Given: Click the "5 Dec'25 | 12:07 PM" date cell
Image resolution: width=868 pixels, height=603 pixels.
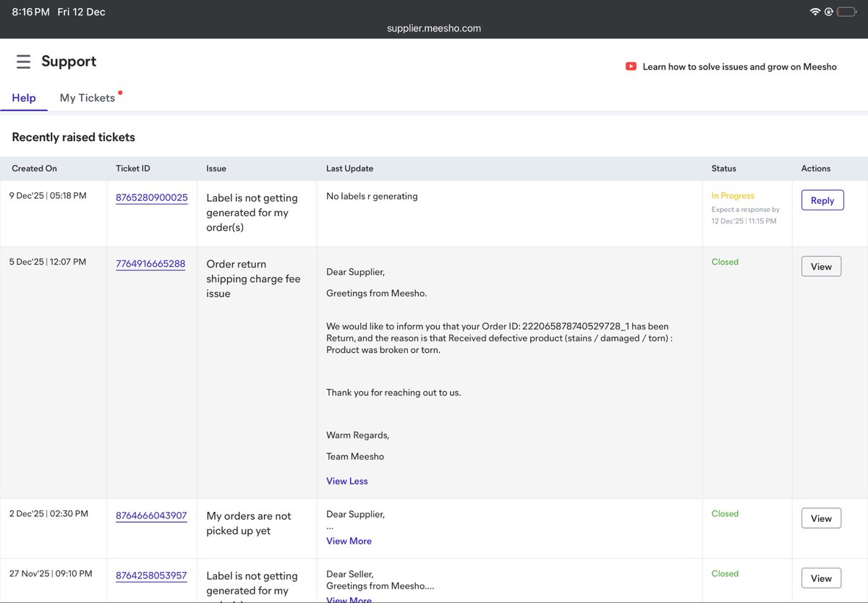Looking at the screenshot, I should pos(48,262).
